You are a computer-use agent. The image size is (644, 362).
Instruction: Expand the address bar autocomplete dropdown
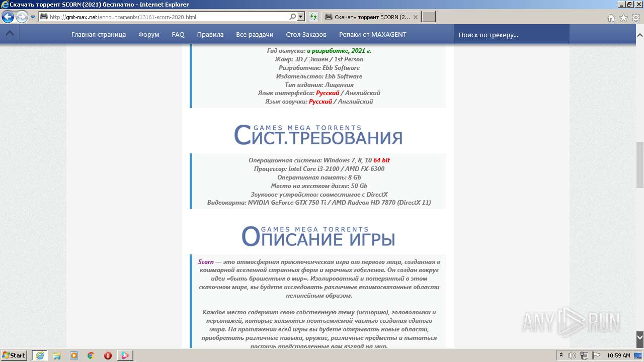301,17
